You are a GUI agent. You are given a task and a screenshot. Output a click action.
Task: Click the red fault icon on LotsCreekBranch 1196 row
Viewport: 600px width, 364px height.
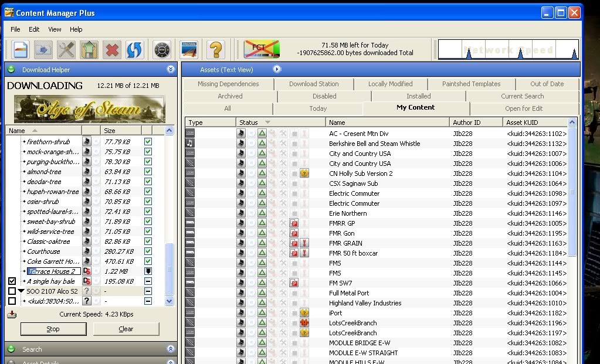304,323
